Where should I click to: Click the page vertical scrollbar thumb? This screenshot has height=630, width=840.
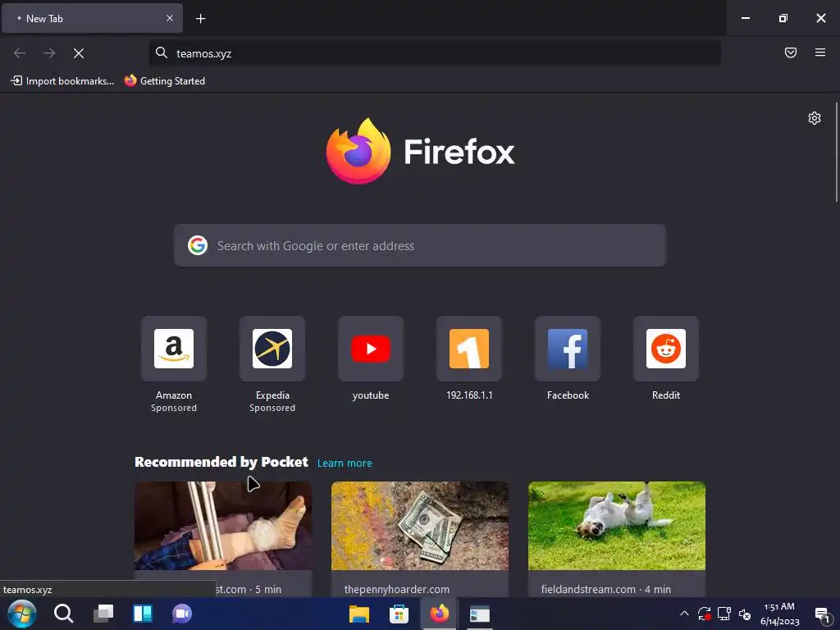coord(837,152)
